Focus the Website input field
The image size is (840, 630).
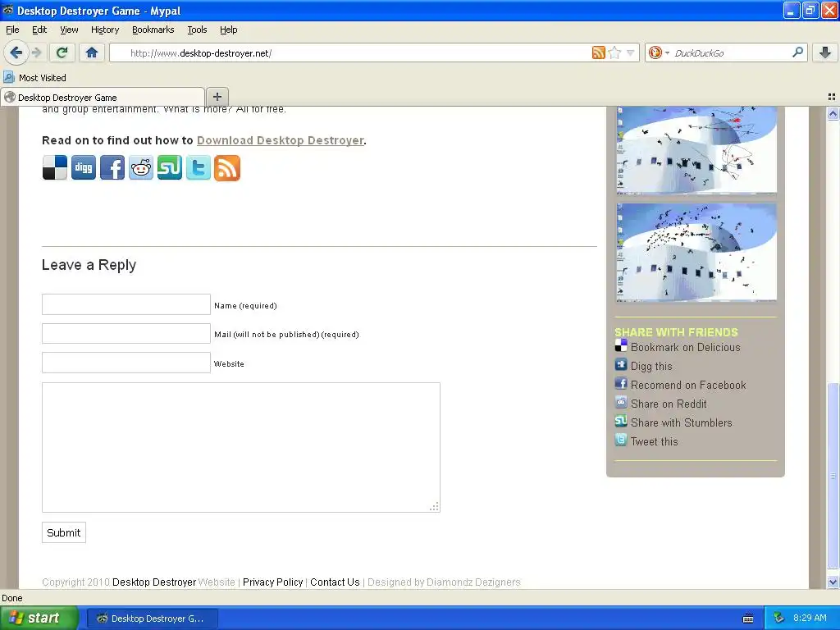[126, 363]
